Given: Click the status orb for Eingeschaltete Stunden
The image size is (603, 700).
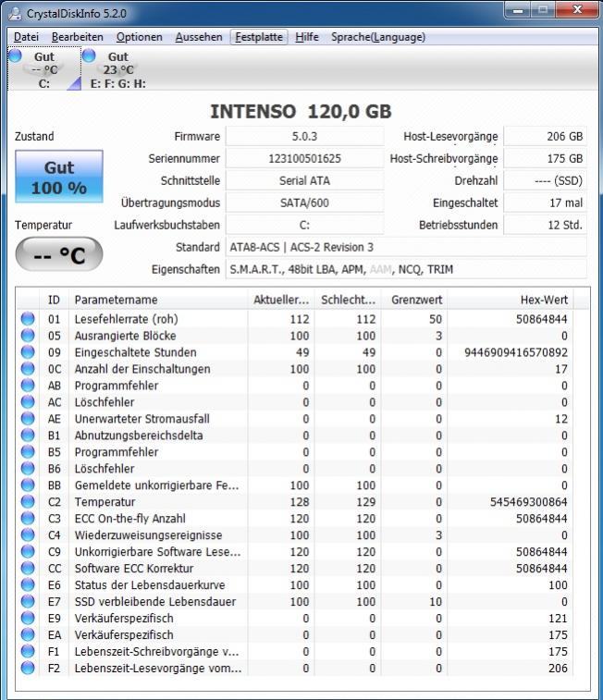Looking at the screenshot, I should click(28, 351).
